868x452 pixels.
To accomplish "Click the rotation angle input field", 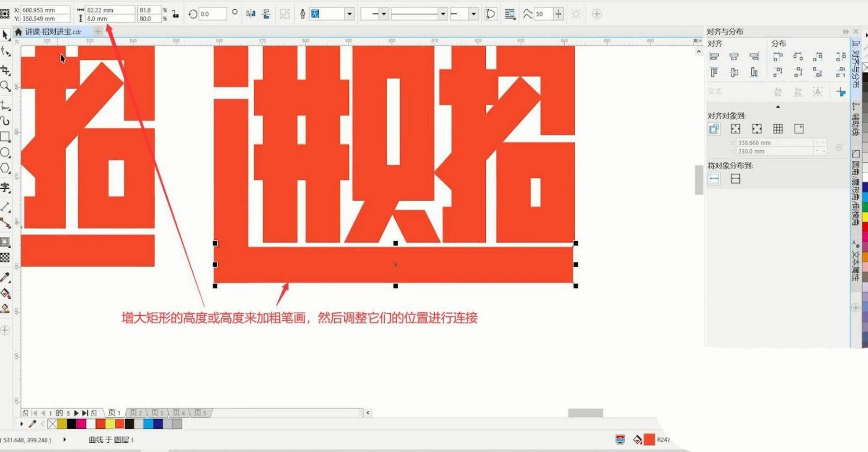I will 212,14.
